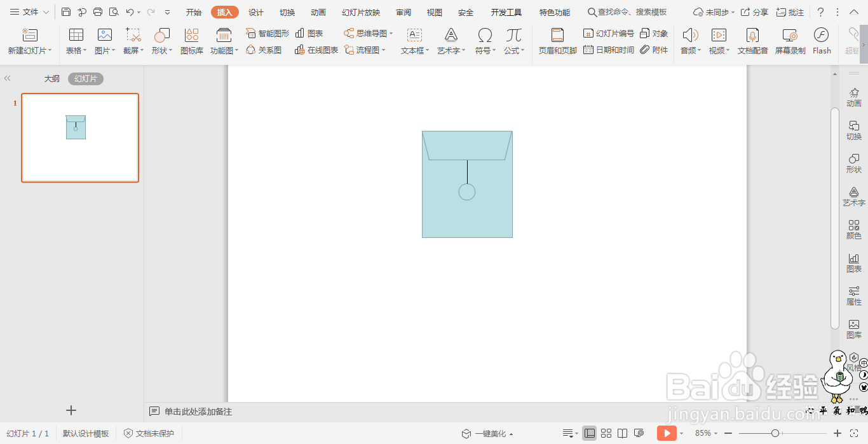Screen dimensions: 868x444
Task: Click the zoom slider handle
Action: [x=775, y=433]
